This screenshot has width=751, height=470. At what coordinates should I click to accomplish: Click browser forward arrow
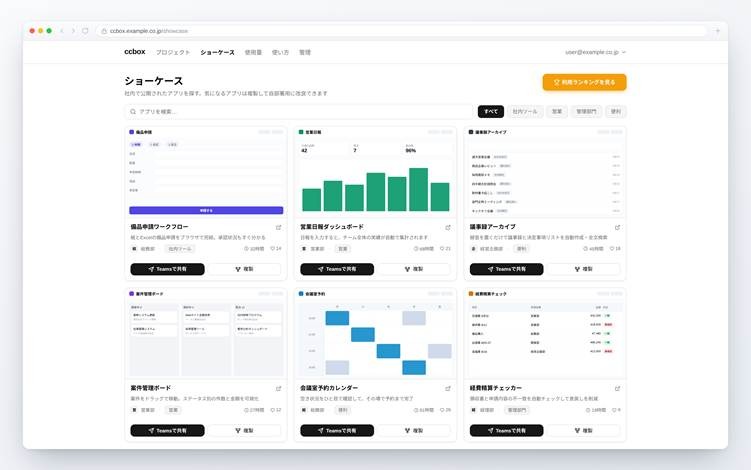tap(73, 31)
